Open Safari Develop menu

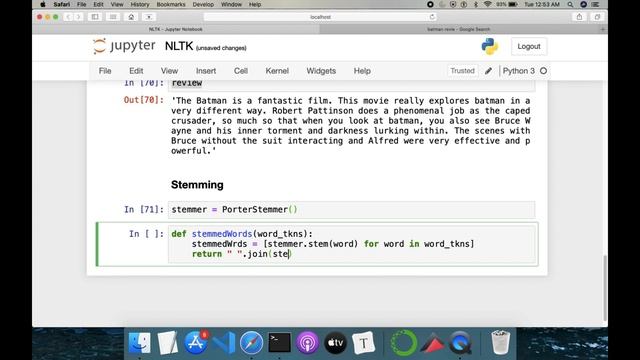203,4
